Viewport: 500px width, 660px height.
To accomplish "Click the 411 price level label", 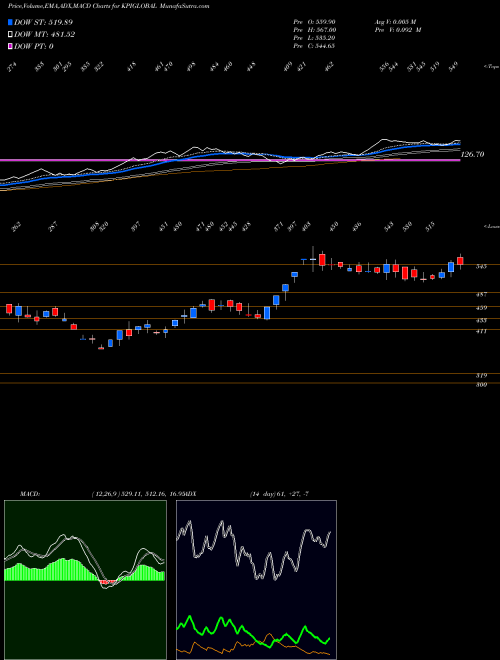I will pyautogui.click(x=481, y=331).
